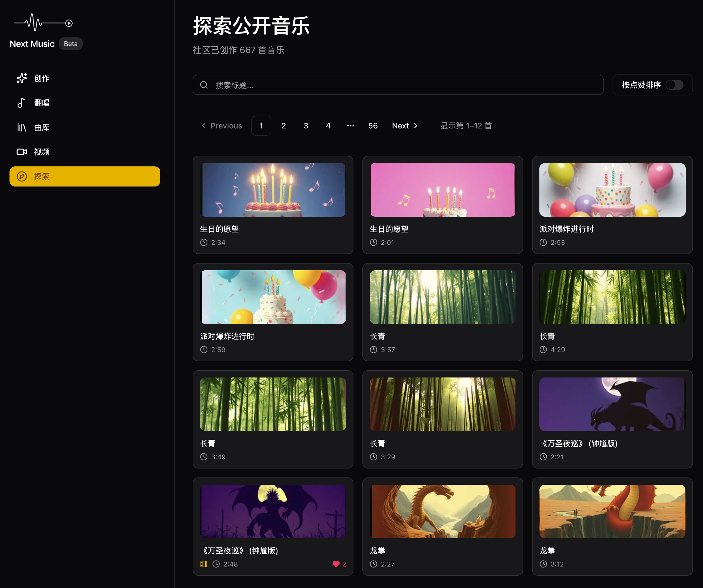703x588 pixels.
Task: Open the purple winged demon thumbnail 2:48
Action: point(273,512)
